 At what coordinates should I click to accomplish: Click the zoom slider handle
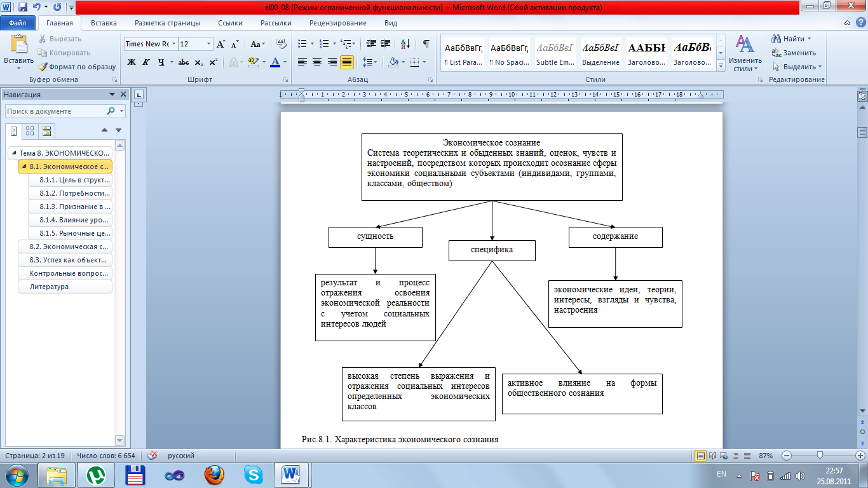(x=820, y=456)
